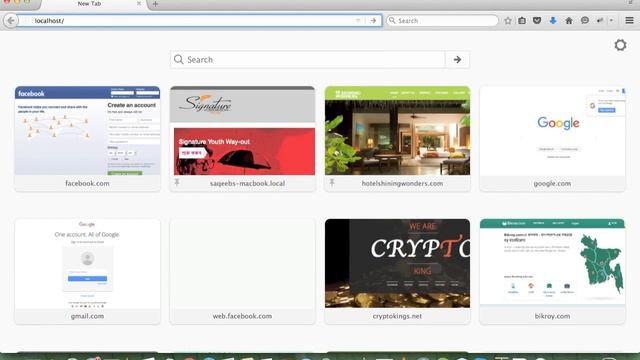Open the Pocket icon
Viewport: 640px width, 360px height.
[x=537, y=20]
